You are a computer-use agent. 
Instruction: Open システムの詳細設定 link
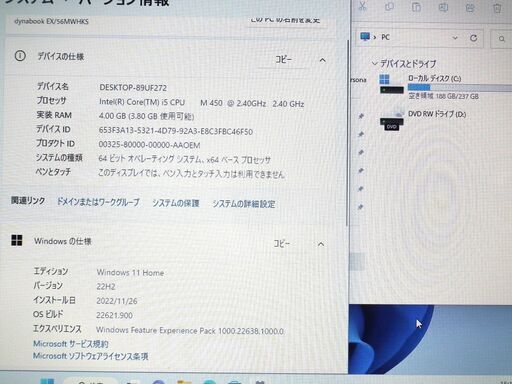pyautogui.click(x=244, y=204)
